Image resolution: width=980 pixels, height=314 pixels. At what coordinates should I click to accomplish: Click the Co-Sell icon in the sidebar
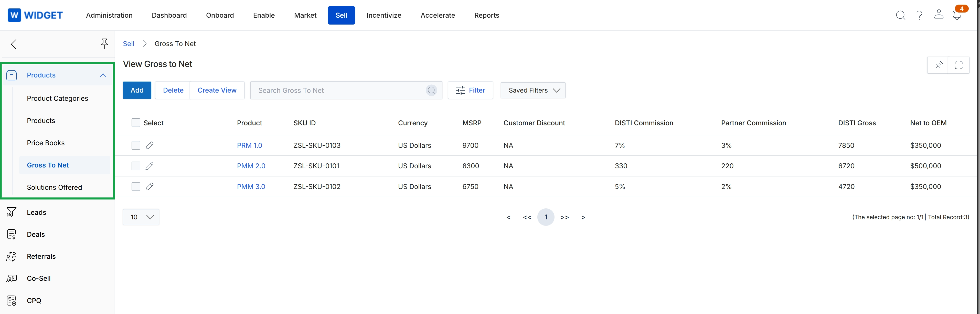point(12,279)
